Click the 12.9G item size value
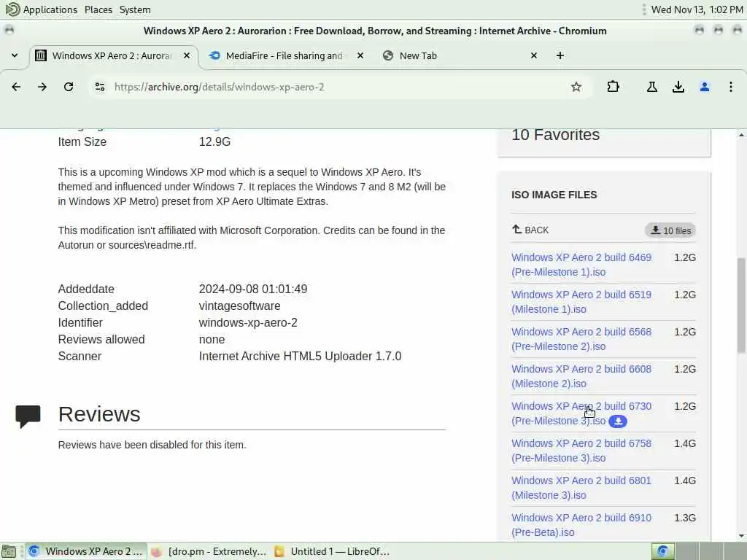747x560 pixels. [x=214, y=141]
